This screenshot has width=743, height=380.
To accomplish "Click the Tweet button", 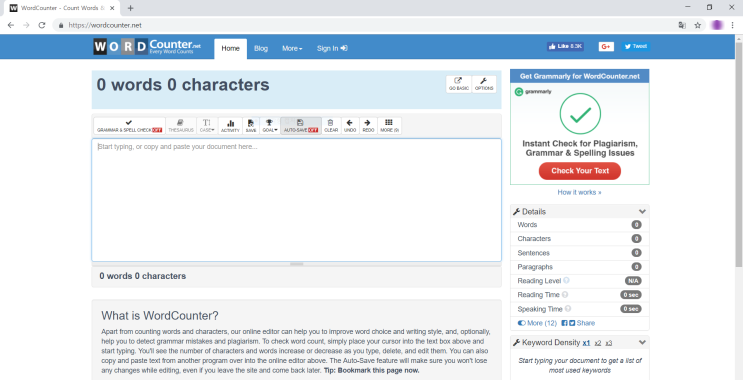I will coord(635,46).
